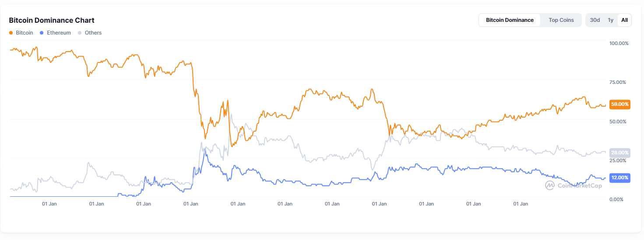
Task: Toggle the Bitcoin series legend label
Action: coord(25,33)
